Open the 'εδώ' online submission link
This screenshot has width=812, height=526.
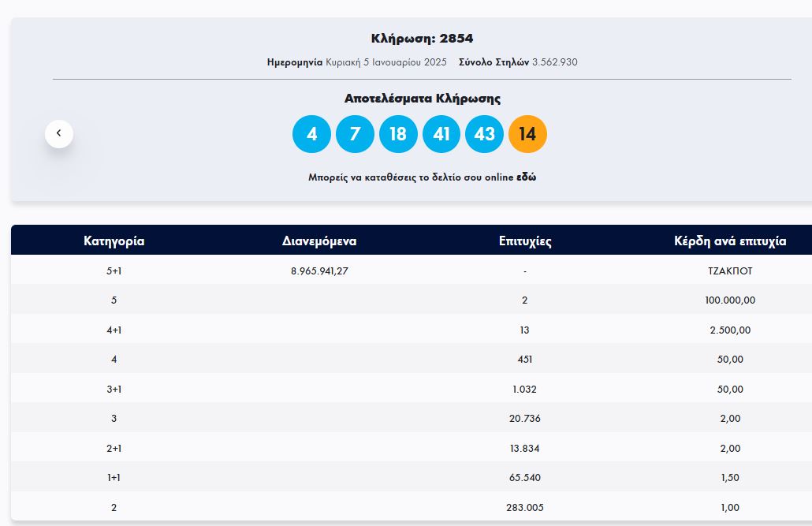526,177
